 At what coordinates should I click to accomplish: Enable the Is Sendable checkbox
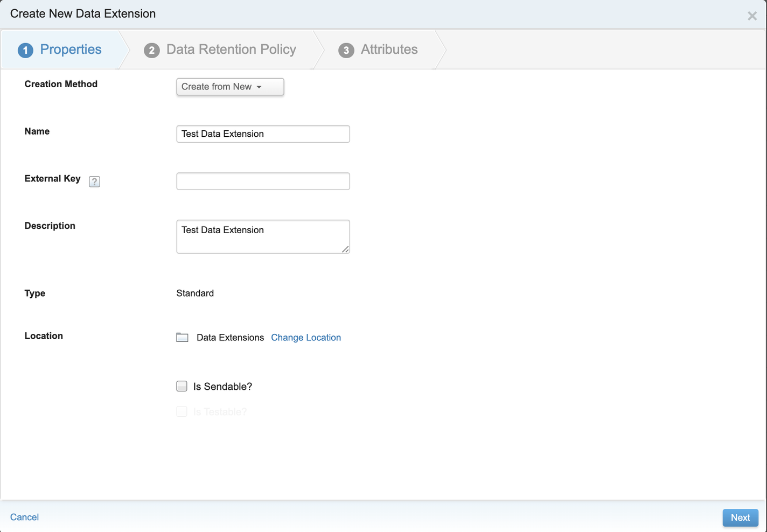coord(182,386)
